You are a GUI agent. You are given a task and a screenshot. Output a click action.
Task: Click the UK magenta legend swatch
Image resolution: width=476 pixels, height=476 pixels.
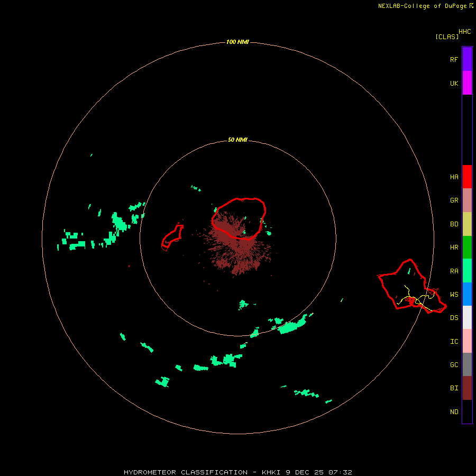click(467, 83)
